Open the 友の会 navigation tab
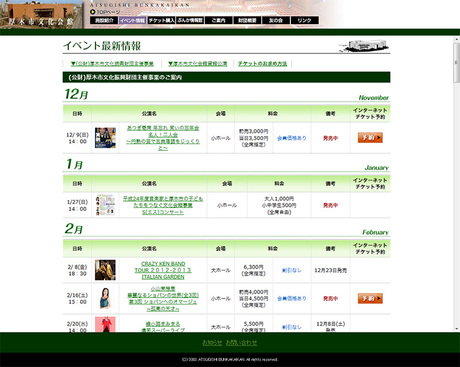 tap(276, 20)
